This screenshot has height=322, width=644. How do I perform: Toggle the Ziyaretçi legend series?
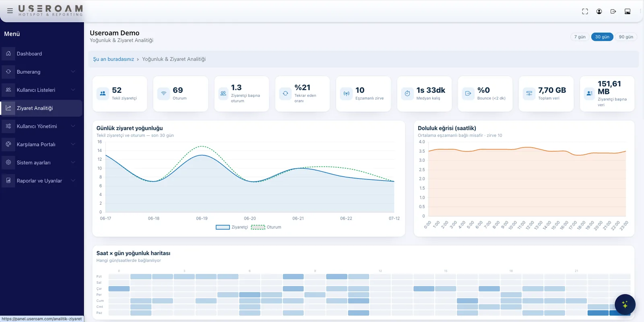tap(232, 227)
